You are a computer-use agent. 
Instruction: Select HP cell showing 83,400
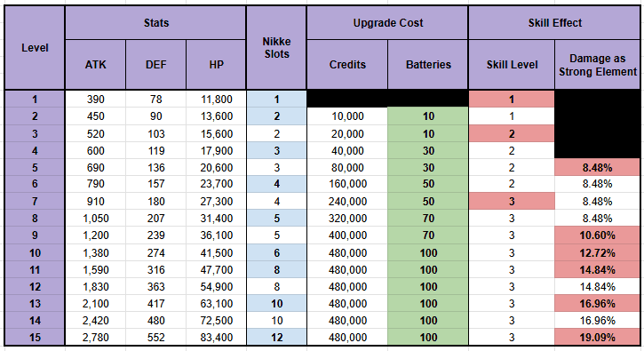216,337
